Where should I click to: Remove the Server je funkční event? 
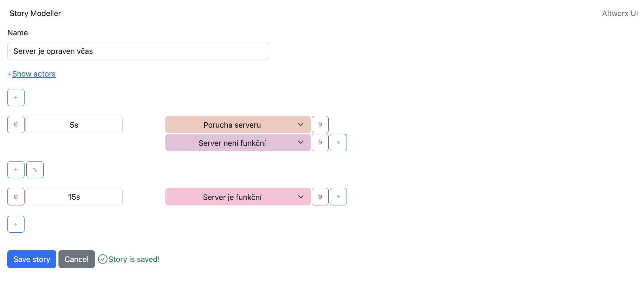coord(320,197)
